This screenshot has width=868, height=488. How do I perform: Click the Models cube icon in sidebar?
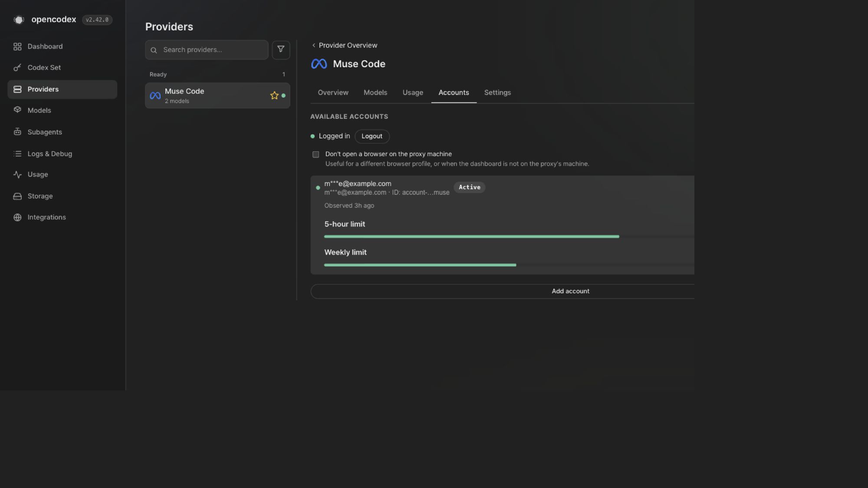17,110
